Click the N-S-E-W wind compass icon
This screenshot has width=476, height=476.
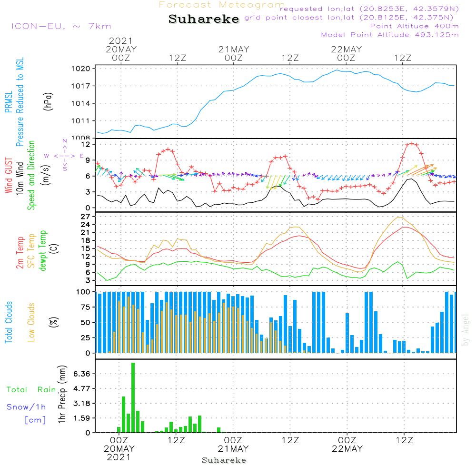click(x=65, y=155)
